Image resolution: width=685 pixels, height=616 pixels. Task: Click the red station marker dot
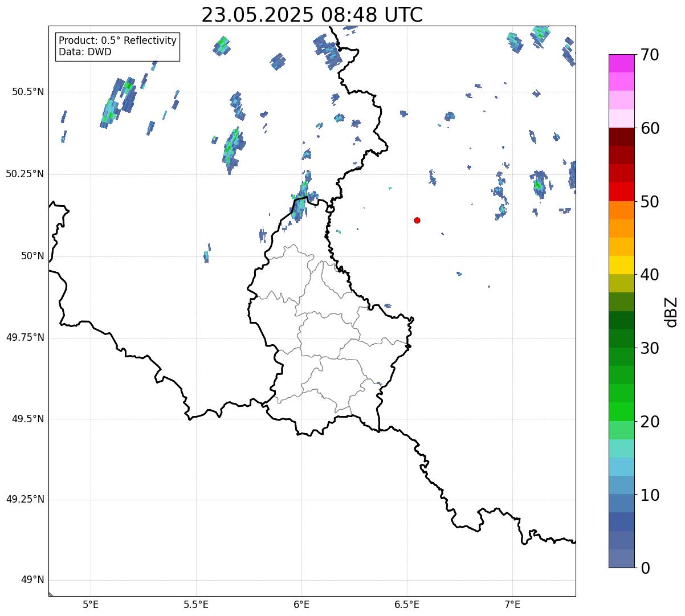click(417, 220)
